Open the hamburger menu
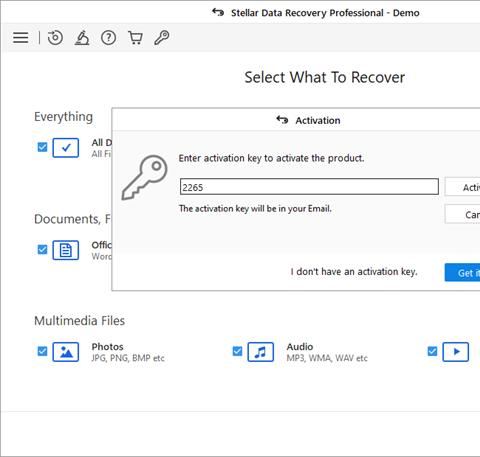 20,37
